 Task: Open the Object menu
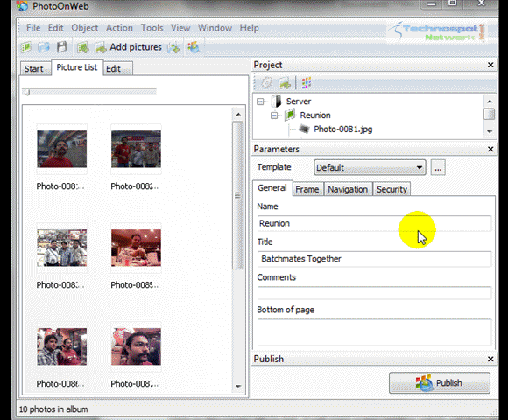point(85,28)
